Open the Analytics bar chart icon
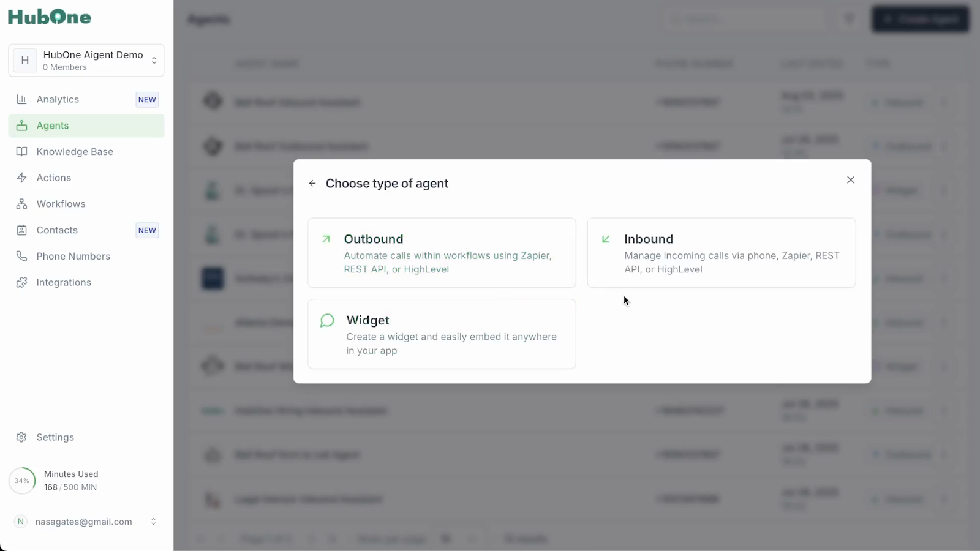 [21, 99]
